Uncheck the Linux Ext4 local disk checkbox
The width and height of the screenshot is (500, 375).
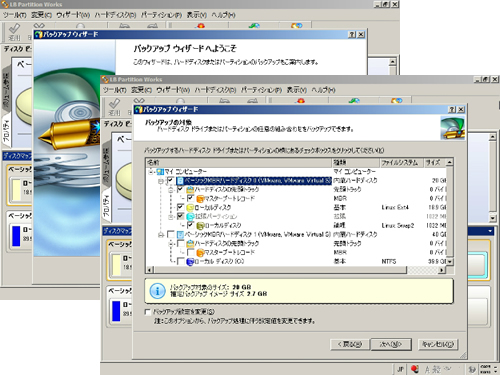pyautogui.click(x=180, y=208)
